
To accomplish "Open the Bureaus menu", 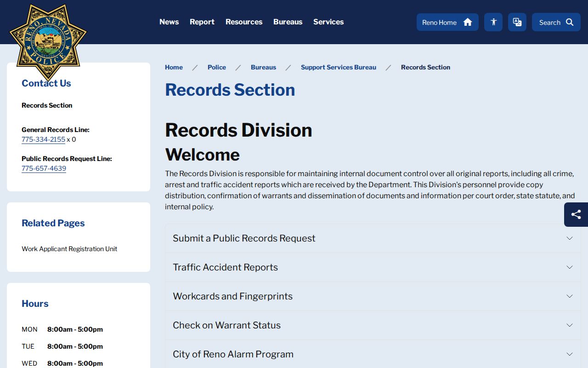I will pos(288,22).
